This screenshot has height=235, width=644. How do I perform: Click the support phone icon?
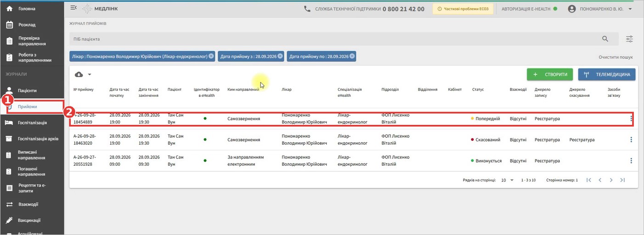pyautogui.click(x=307, y=9)
